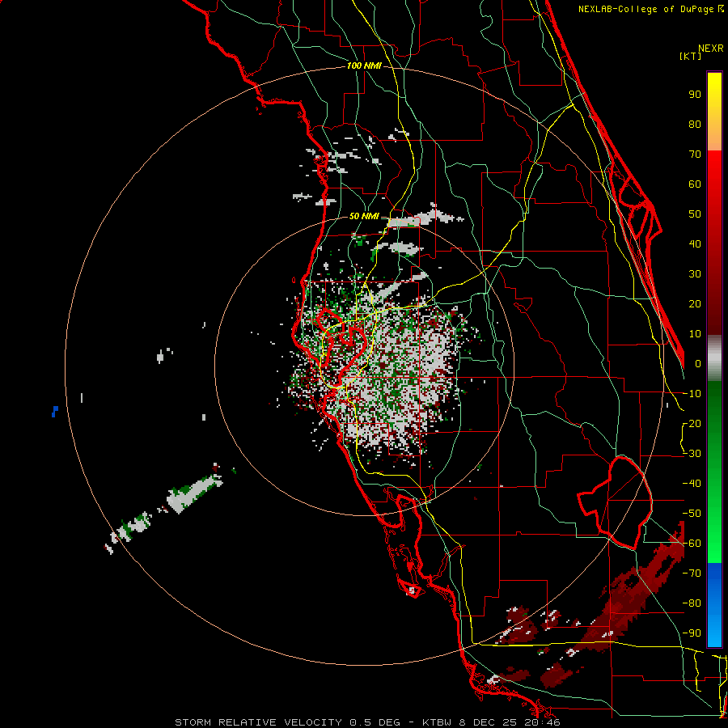
Task: Click the "70" value on the velocity scale
Action: coord(695,154)
